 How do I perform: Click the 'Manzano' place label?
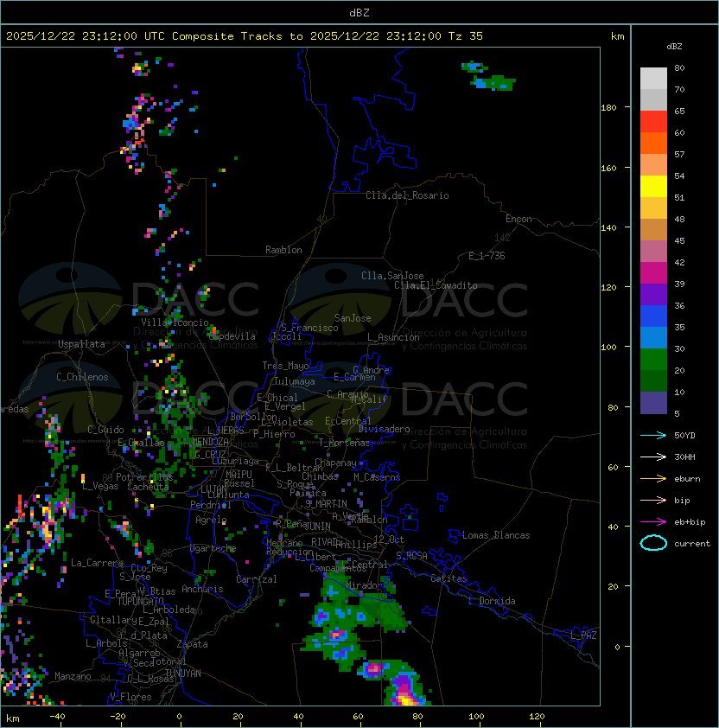[x=73, y=676]
